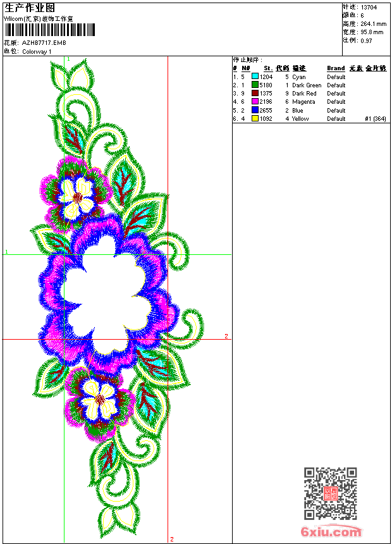This screenshot has width=392, height=544.
Task: Click the '金片线' column header
Action: pyautogui.click(x=376, y=68)
